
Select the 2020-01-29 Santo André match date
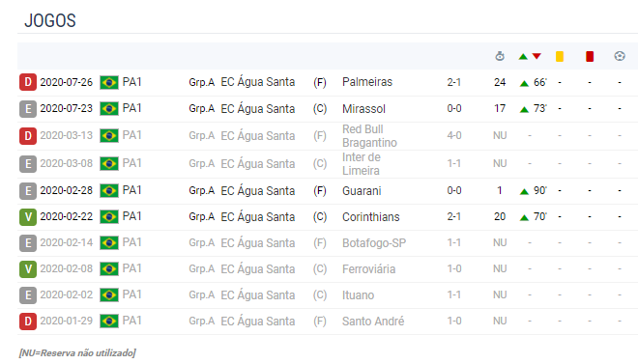tap(67, 321)
